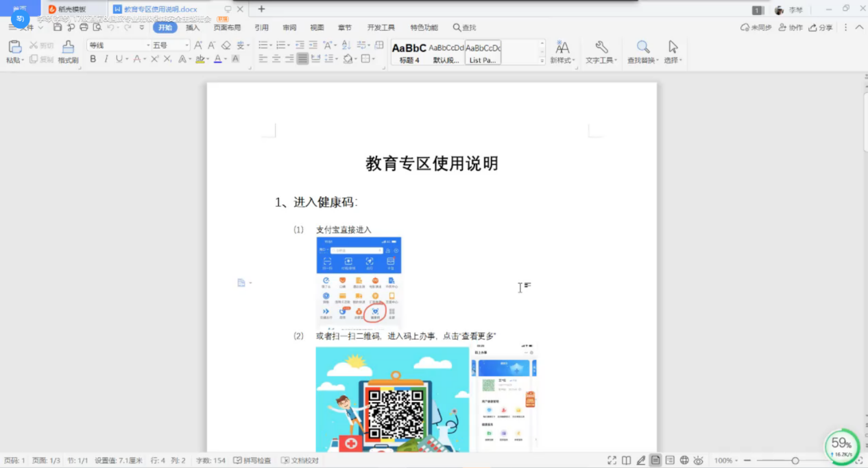Click the 查找替换 magnifier icon
This screenshot has width=868, height=468.
642,47
